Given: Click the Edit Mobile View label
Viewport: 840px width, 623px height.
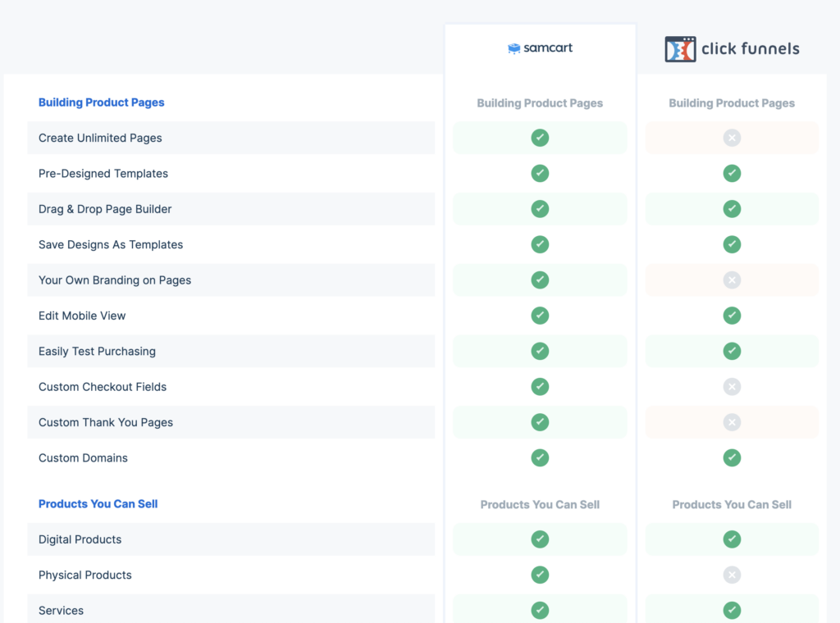Looking at the screenshot, I should coord(82,316).
